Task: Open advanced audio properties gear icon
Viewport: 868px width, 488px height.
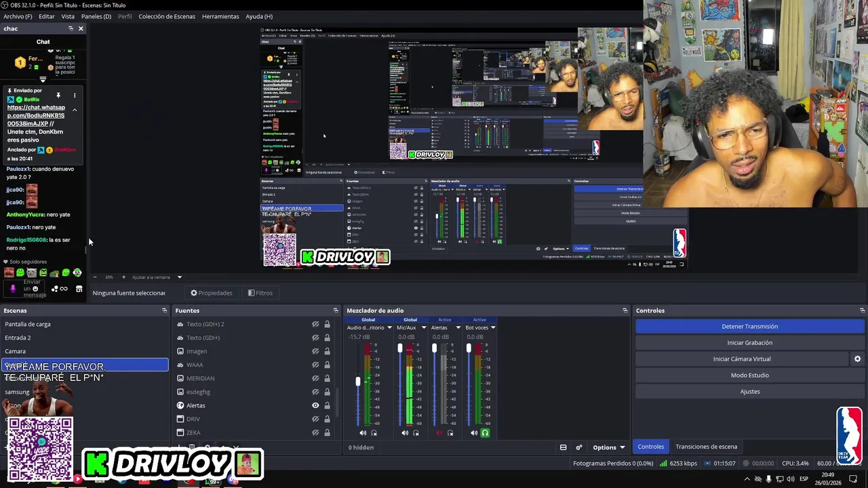Action: [x=578, y=447]
